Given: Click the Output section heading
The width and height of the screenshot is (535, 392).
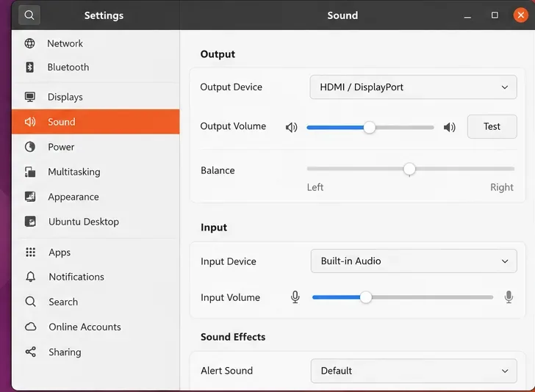Looking at the screenshot, I should (218, 54).
